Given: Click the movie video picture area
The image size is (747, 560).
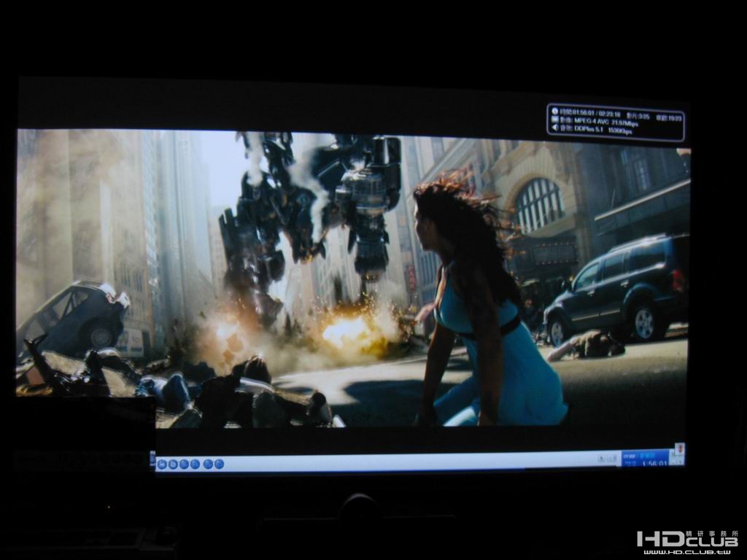Looking at the screenshot, I should click(352, 279).
